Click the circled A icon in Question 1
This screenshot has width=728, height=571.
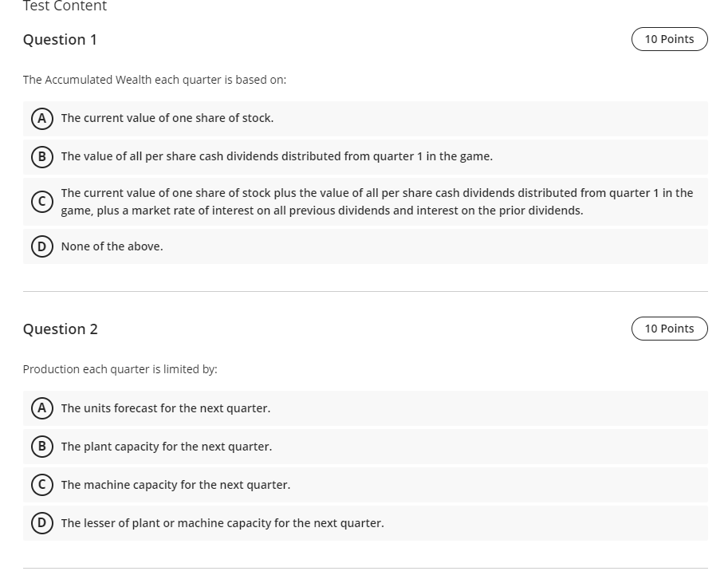pyautogui.click(x=41, y=117)
